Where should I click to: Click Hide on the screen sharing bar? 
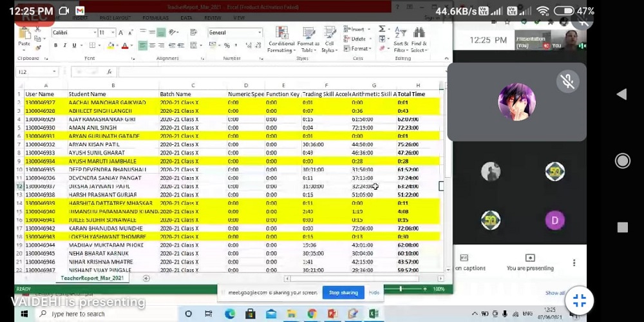[374, 292]
